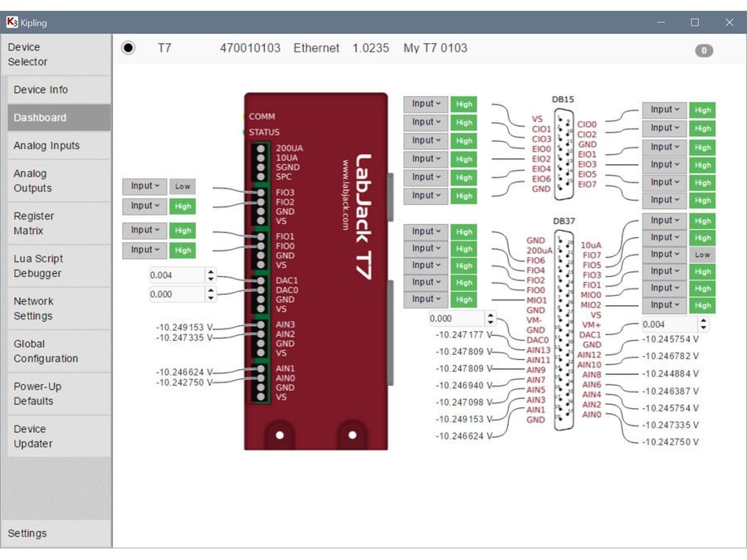Decrease the screw-terminal DAC0 value with down arrow
747x560 pixels.
(x=211, y=298)
